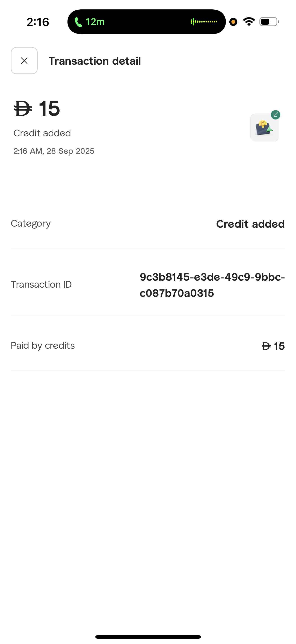The image size is (296, 644).
Task: Tap the home indicator bar
Action: pyautogui.click(x=148, y=637)
